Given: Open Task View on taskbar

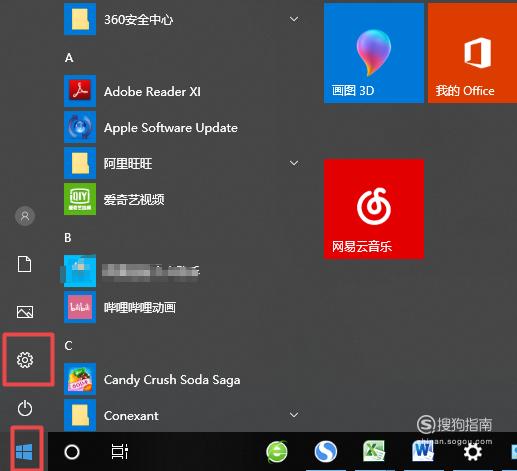Looking at the screenshot, I should [120, 452].
